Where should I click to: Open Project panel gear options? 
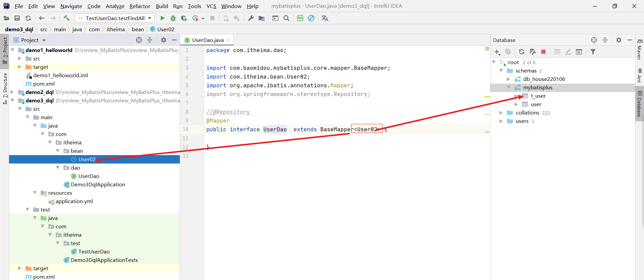pos(164,40)
